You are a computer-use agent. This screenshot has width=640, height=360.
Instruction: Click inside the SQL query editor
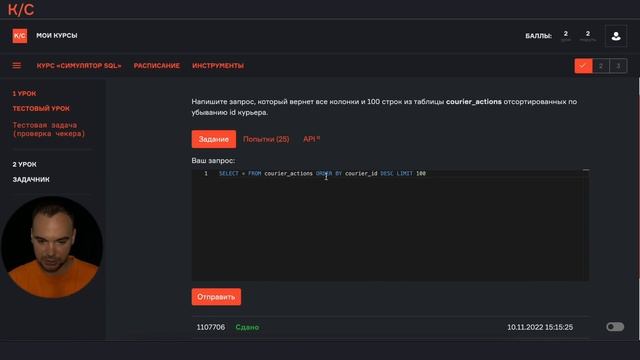390,225
